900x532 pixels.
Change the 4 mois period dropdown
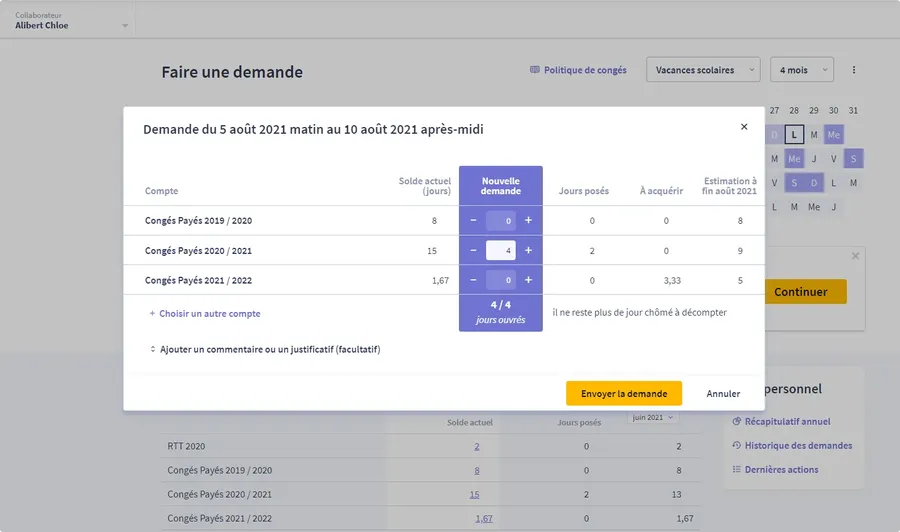pyautogui.click(x=801, y=70)
